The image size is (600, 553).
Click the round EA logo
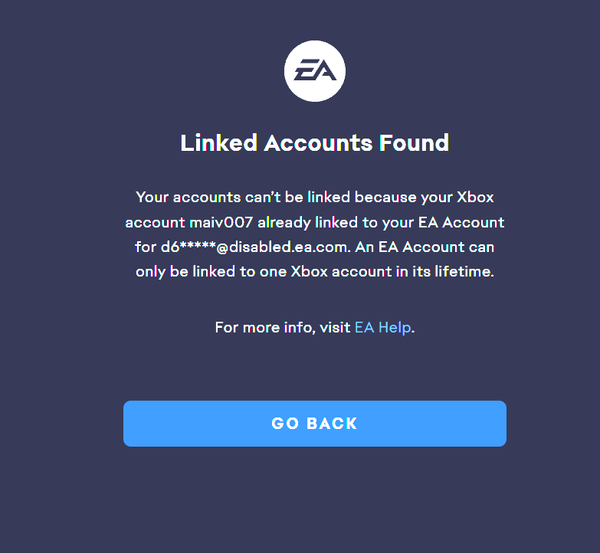(x=315, y=71)
